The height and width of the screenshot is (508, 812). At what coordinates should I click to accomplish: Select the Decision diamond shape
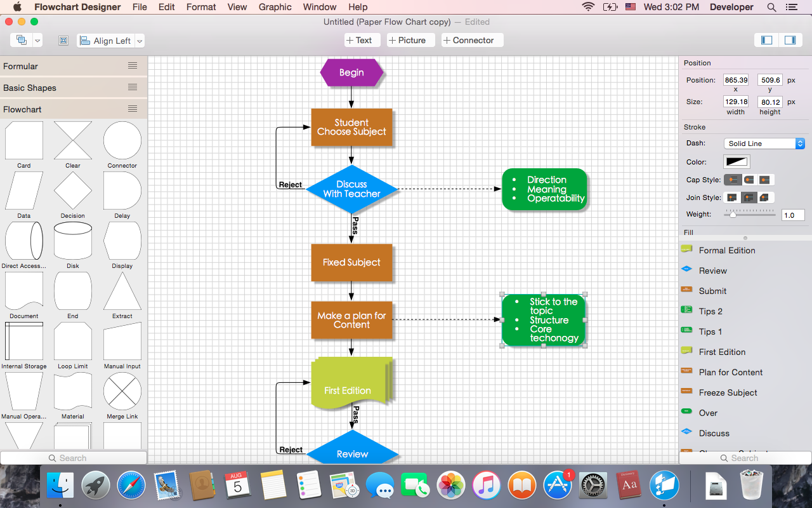tap(73, 190)
